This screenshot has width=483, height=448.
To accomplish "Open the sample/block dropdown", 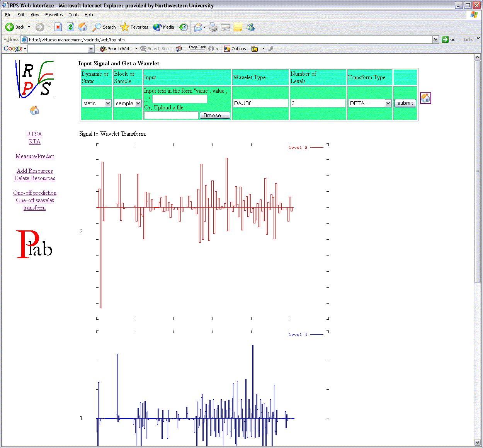I will [138, 103].
